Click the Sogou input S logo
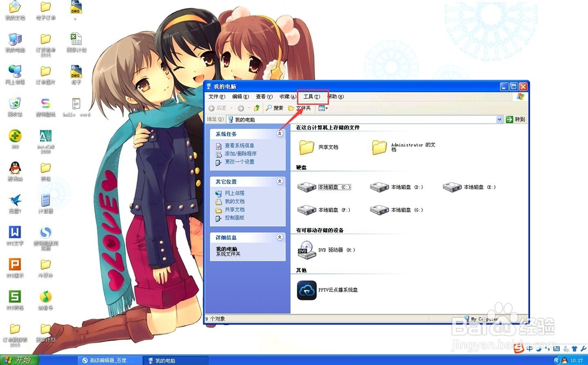Image resolution: width=588 pixels, height=365 pixels. (x=519, y=348)
